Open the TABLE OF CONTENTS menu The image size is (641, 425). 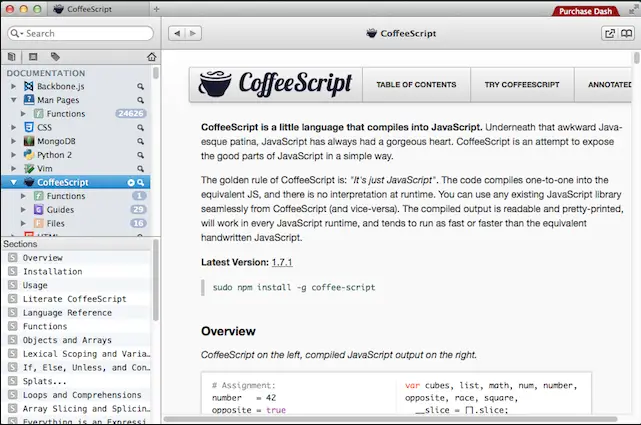(416, 85)
